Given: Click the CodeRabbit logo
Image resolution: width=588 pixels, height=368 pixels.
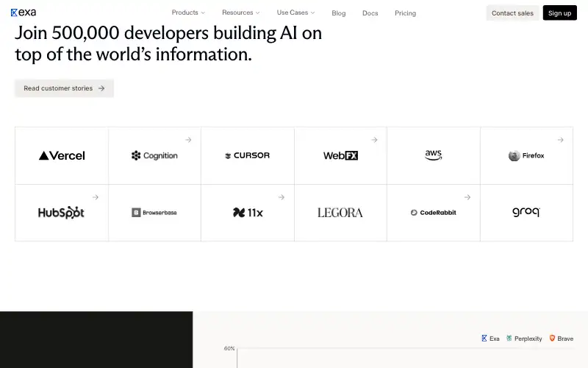Looking at the screenshot, I should pos(433,213).
